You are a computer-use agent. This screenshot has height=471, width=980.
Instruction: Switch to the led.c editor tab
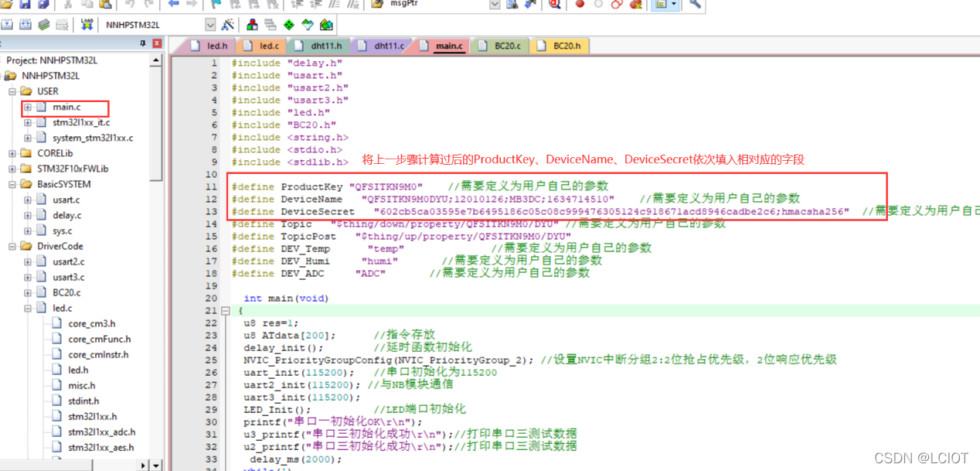[x=261, y=46]
